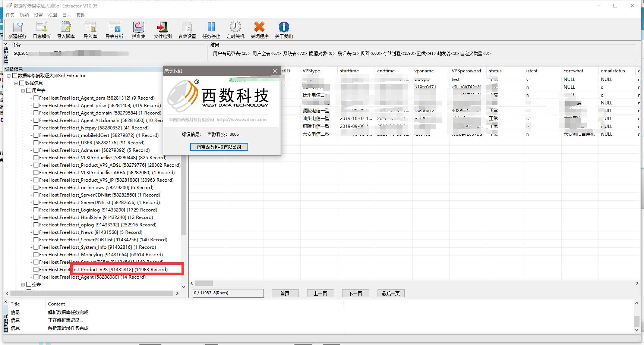644x345 pixels.
Task: Select FreeHost_News table in tree
Action: coord(91,232)
